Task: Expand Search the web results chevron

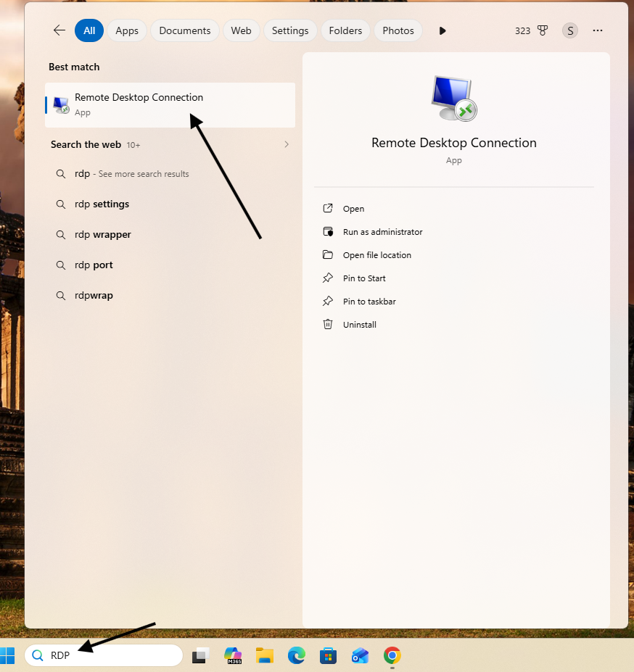Action: click(287, 144)
